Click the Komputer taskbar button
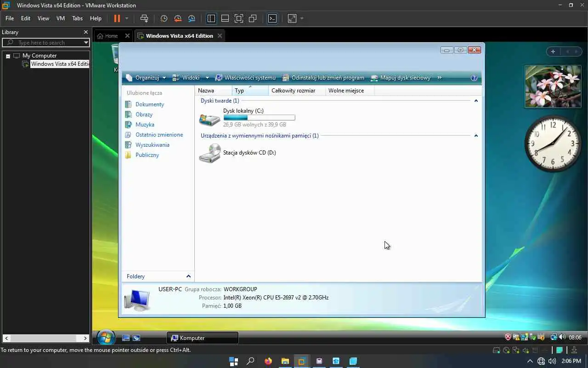This screenshot has width=588, height=368. pyautogui.click(x=202, y=338)
